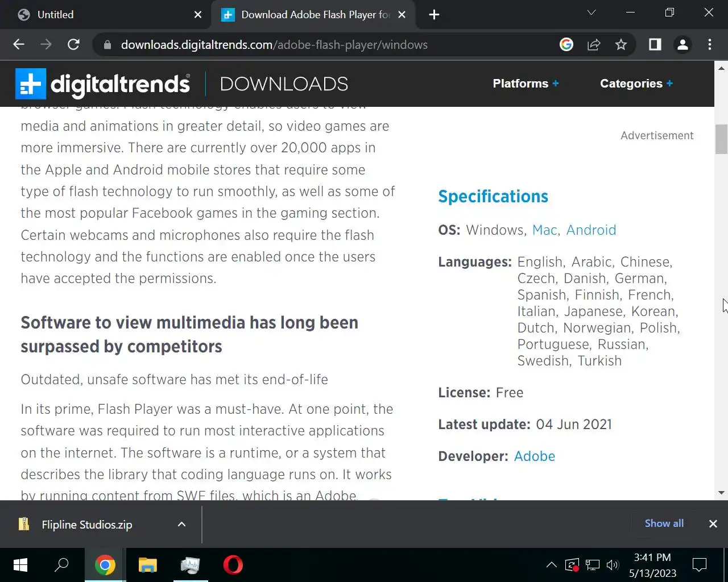Click the address bar URL
This screenshot has height=582, width=728.
[274, 45]
